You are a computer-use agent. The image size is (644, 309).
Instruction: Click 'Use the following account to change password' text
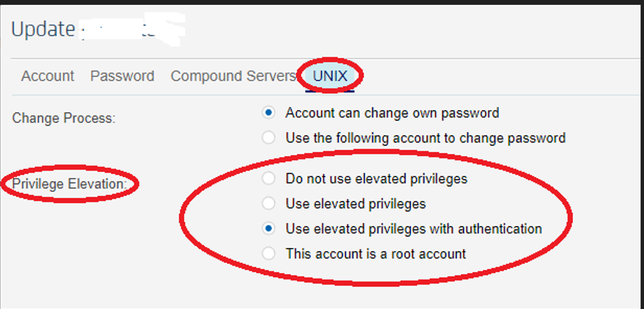click(425, 138)
